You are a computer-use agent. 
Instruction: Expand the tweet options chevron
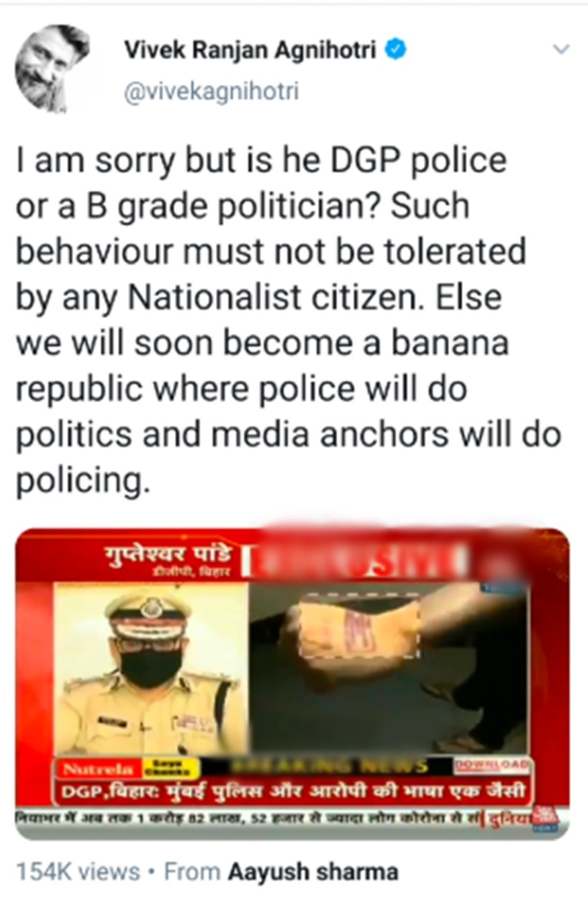point(562,50)
